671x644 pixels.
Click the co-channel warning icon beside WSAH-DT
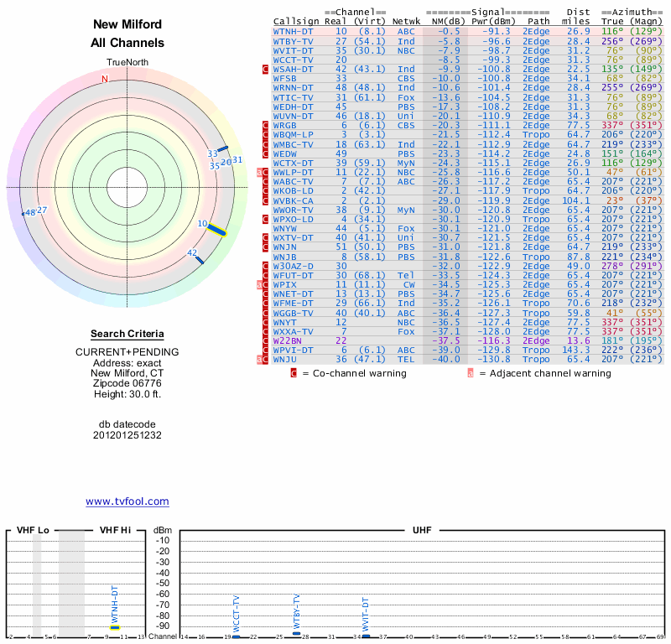coord(266,70)
